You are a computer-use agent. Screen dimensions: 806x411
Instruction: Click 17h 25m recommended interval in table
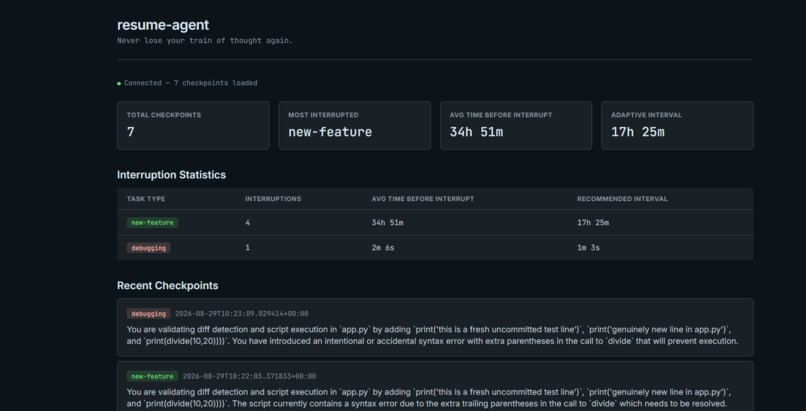(x=593, y=222)
